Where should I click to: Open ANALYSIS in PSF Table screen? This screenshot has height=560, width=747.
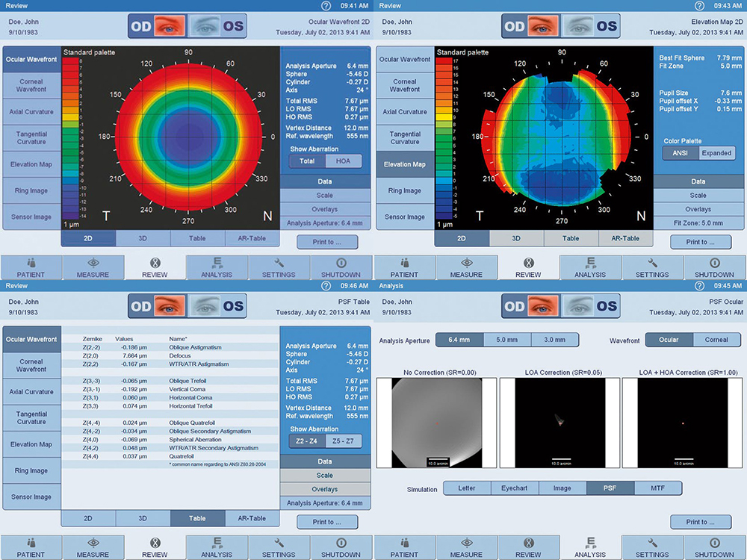tap(217, 547)
